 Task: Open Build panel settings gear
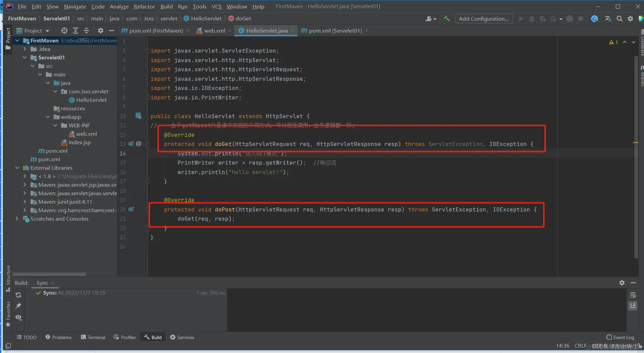622,283
